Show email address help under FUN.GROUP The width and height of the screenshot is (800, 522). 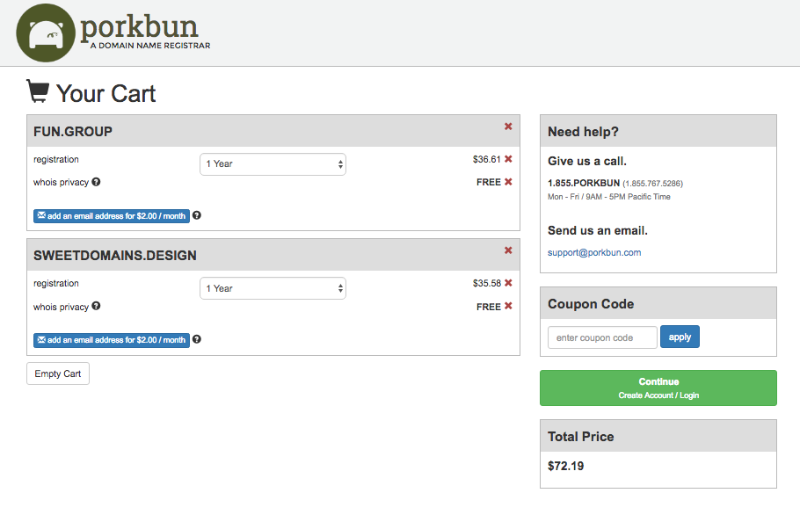click(197, 215)
